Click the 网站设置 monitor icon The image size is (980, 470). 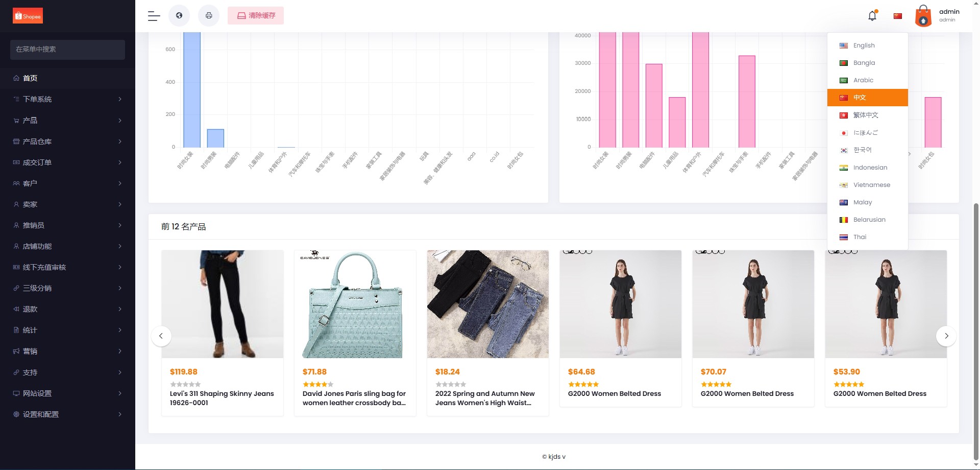click(16, 393)
